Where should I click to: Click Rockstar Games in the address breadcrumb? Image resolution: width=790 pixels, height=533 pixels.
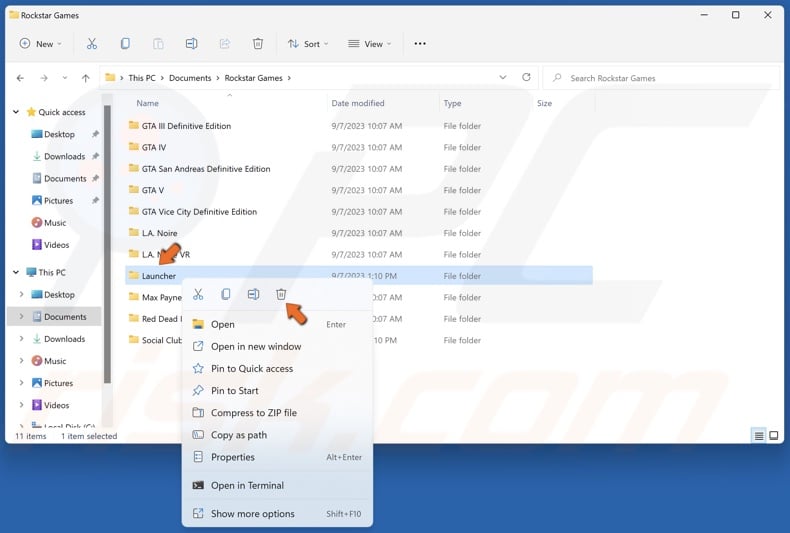pyautogui.click(x=253, y=78)
